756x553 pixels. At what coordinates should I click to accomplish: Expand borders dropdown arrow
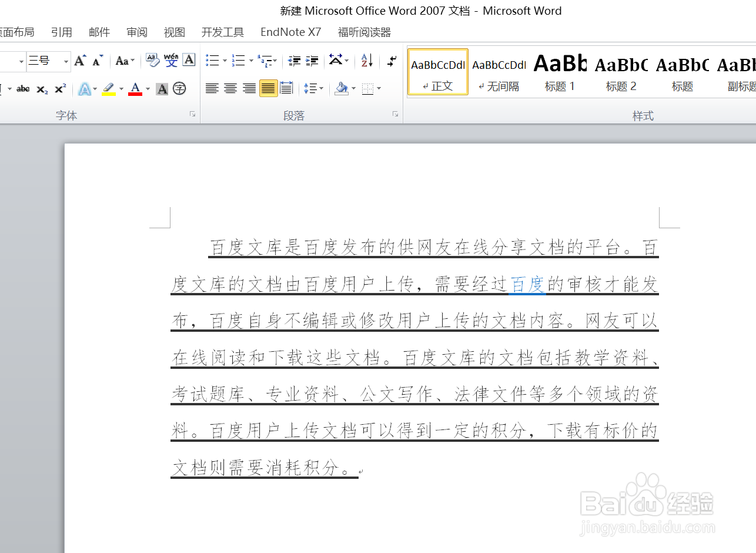(379, 89)
